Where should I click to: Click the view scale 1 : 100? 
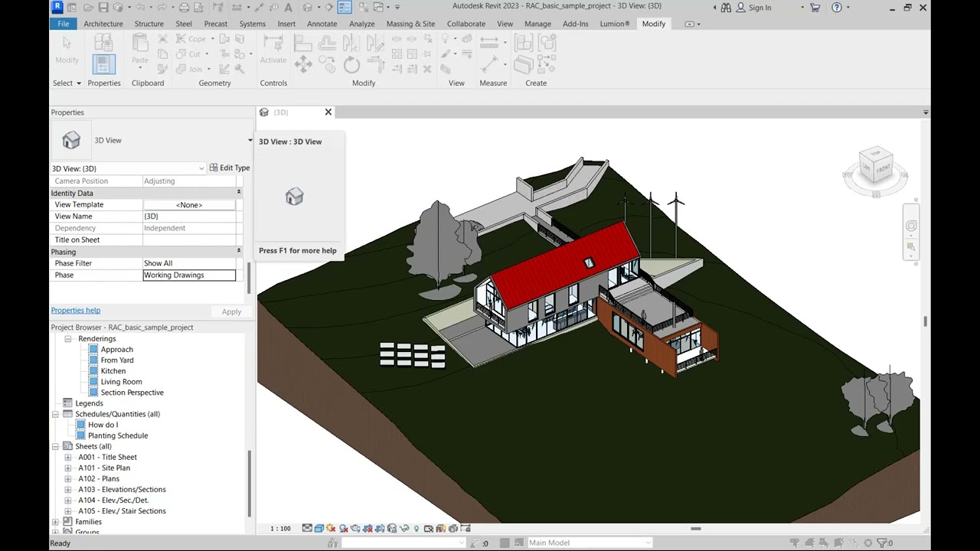[280, 528]
